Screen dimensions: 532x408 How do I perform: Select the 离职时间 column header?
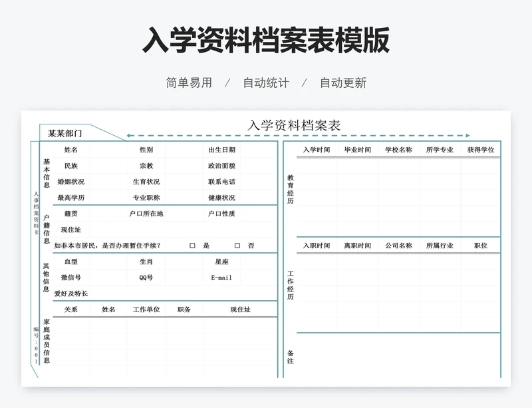(x=358, y=246)
